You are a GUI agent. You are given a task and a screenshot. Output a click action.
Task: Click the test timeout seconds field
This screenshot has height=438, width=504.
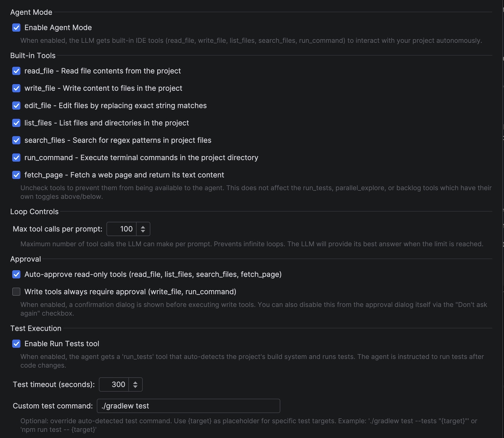114,385
